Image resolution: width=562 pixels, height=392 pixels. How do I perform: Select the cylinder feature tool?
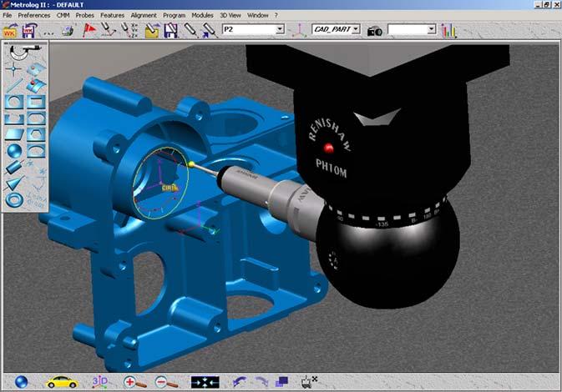tap(14, 167)
